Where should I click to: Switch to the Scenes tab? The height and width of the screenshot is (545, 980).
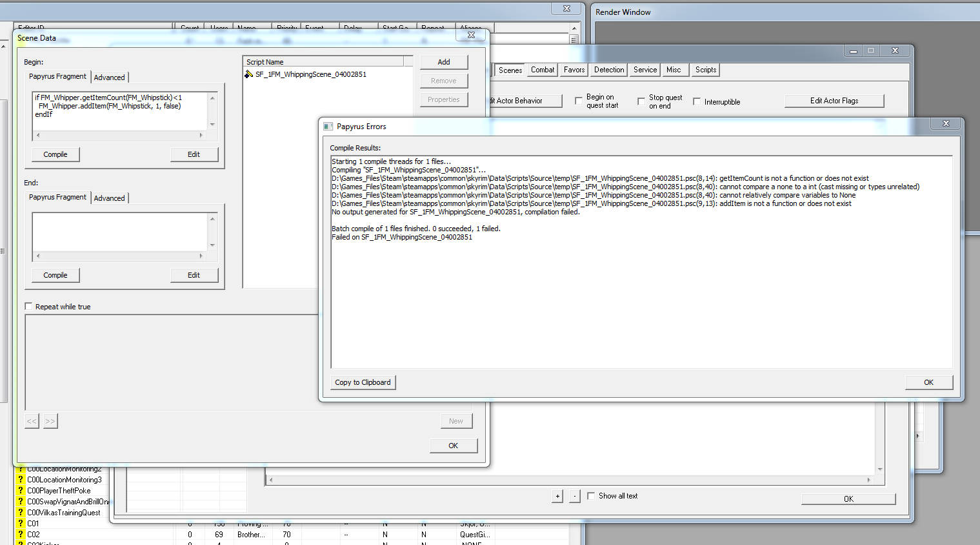pyautogui.click(x=510, y=70)
